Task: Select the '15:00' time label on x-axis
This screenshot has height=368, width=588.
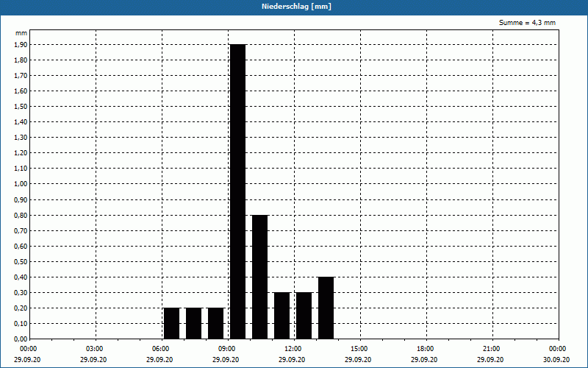Action: [359, 349]
